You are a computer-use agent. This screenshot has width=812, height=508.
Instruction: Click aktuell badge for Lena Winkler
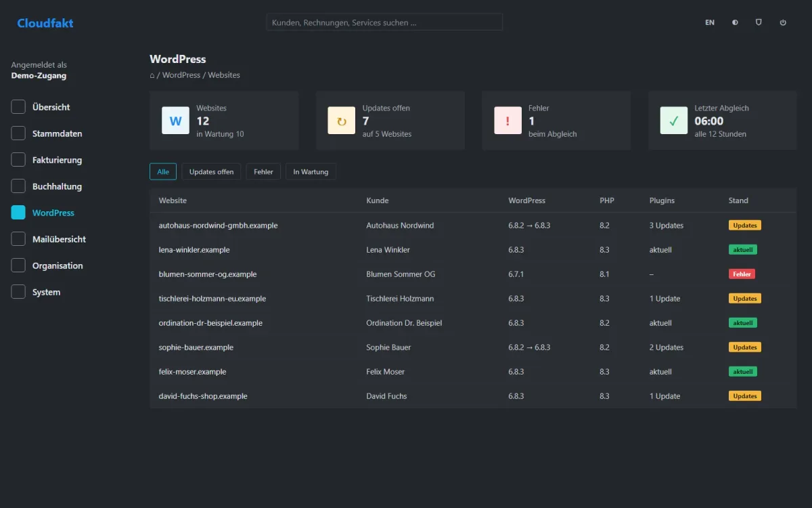tap(743, 249)
